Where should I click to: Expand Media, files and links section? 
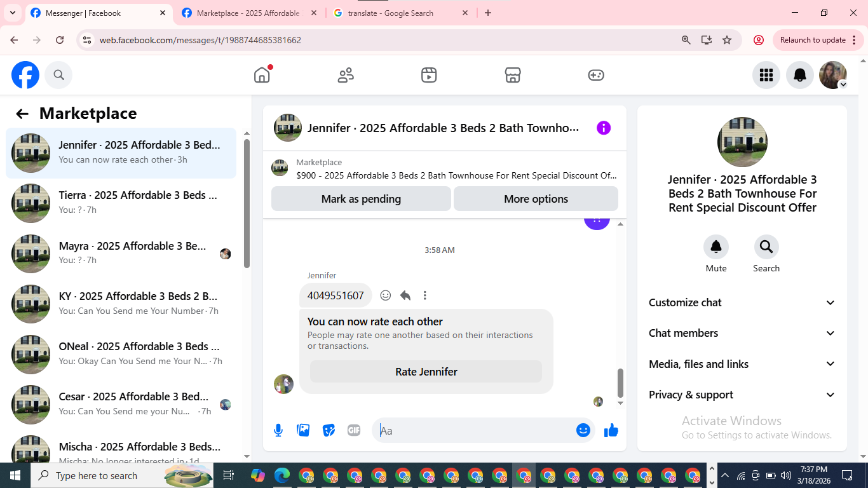click(742, 364)
